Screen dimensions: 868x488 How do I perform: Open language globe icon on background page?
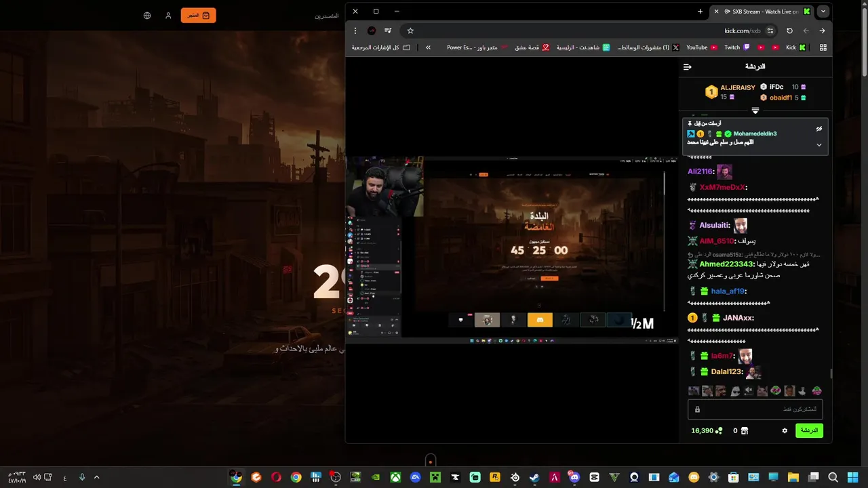(147, 16)
